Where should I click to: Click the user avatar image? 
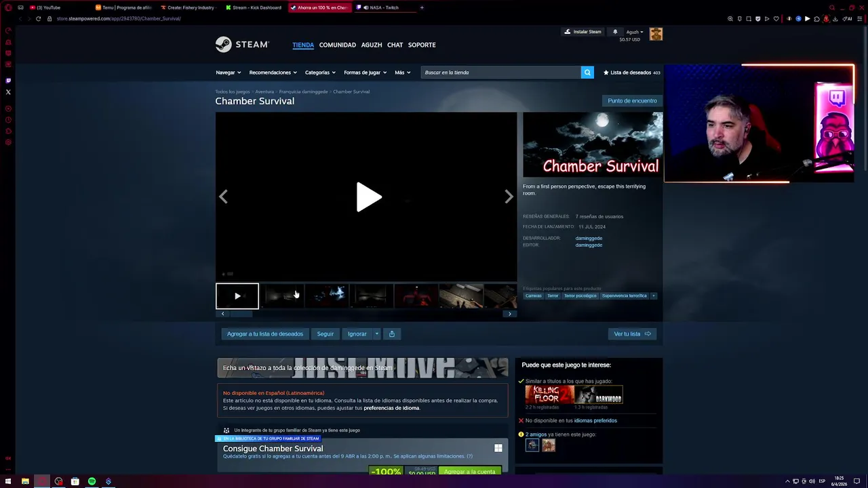coord(656,34)
